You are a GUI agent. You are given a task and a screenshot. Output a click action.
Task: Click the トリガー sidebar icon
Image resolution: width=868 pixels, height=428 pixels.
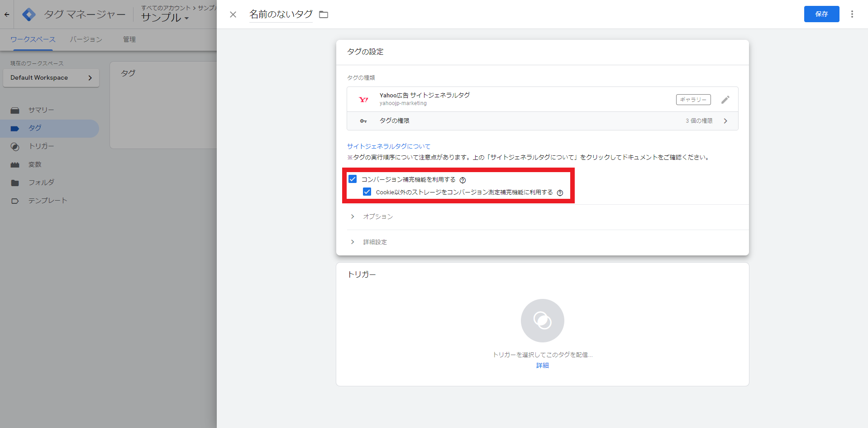[15, 146]
